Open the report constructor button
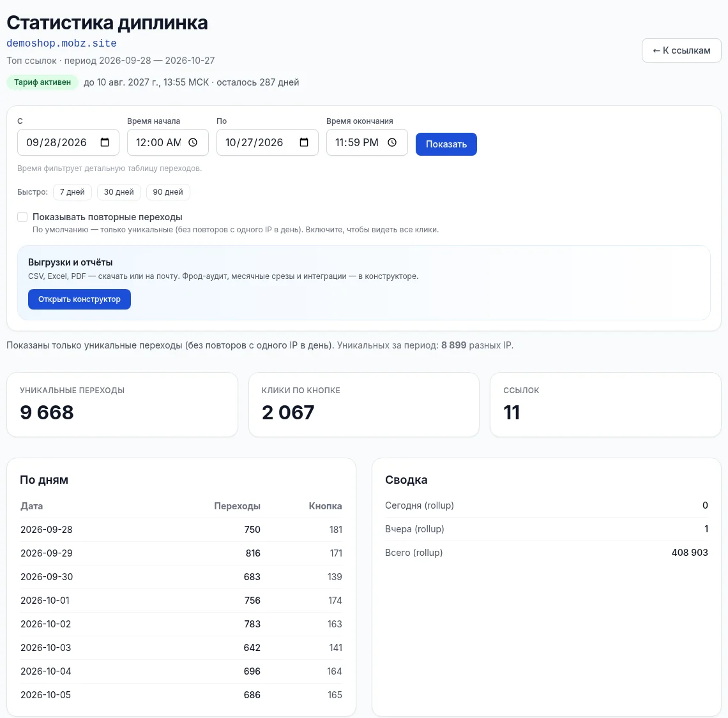Screen dimensions: 728x718 click(79, 299)
